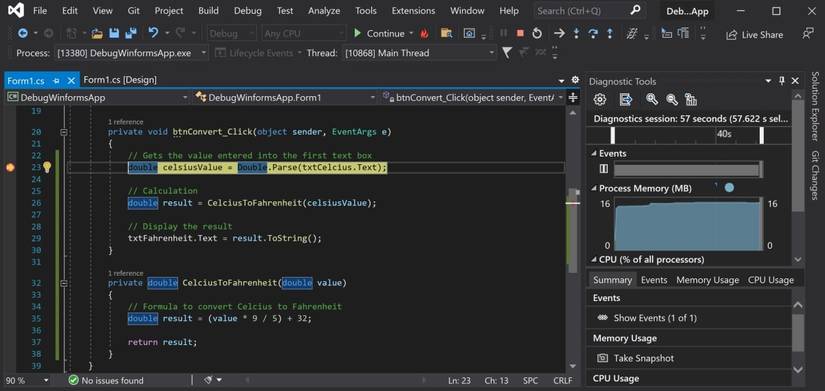The width and height of the screenshot is (825, 391).
Task: Collapse the CPU (% of all processors) section
Action: coord(594,259)
